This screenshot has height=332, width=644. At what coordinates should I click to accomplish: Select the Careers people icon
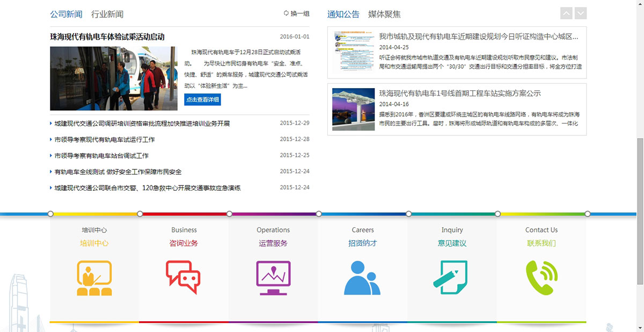363,277
